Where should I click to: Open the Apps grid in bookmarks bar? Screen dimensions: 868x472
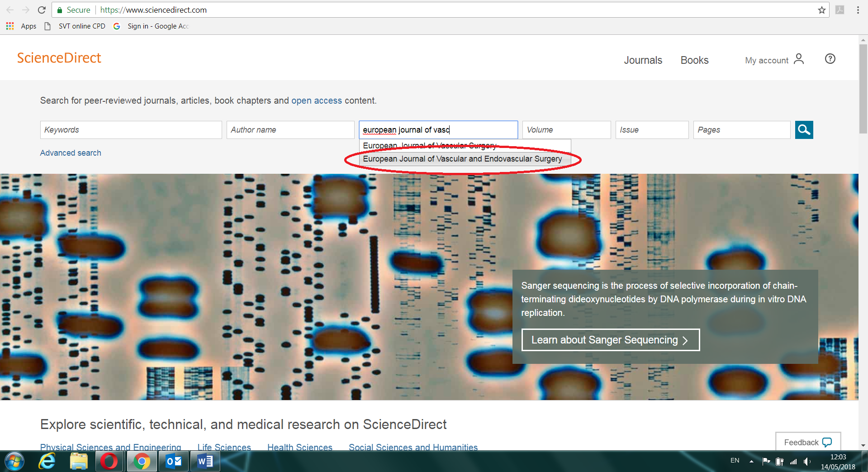[10, 26]
